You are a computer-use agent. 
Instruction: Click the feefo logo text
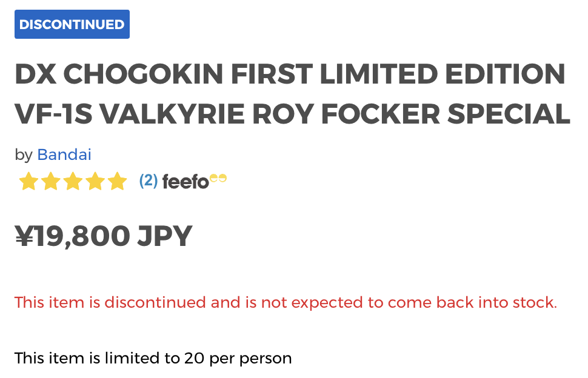point(185,182)
